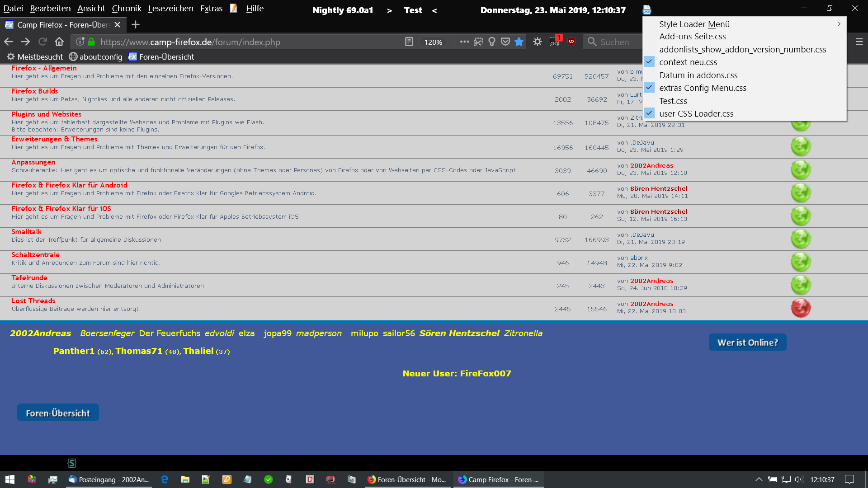Screen dimensions: 868x488
Task: Select Test.css in the style menu
Action: [x=673, y=101]
